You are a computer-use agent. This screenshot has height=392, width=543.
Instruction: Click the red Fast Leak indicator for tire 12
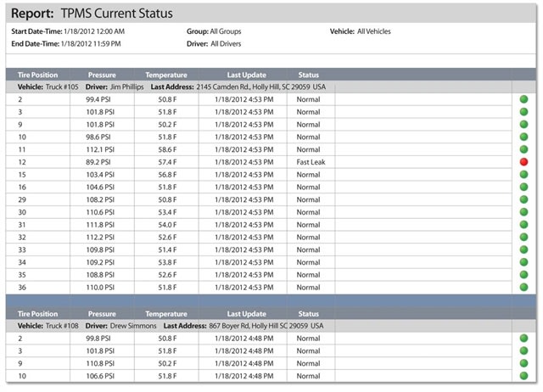coord(523,161)
